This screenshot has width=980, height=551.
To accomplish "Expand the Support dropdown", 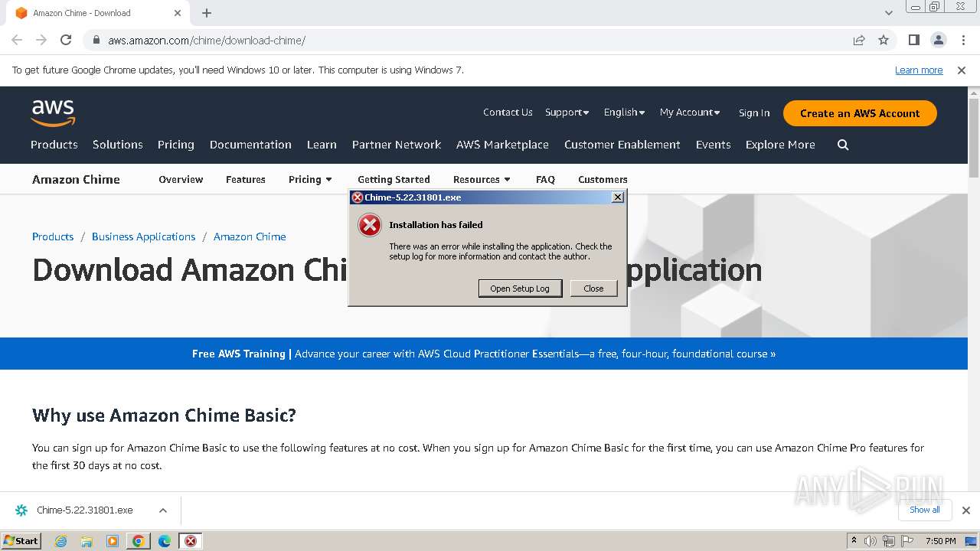I will (567, 112).
